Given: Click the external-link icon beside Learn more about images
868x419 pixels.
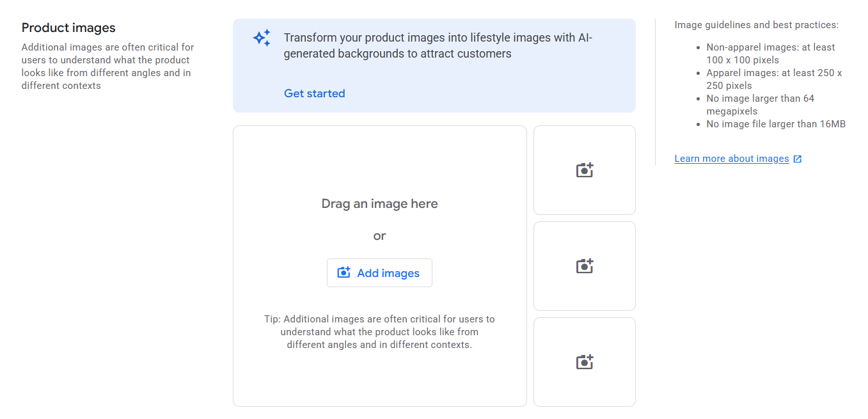Looking at the screenshot, I should 796,158.
